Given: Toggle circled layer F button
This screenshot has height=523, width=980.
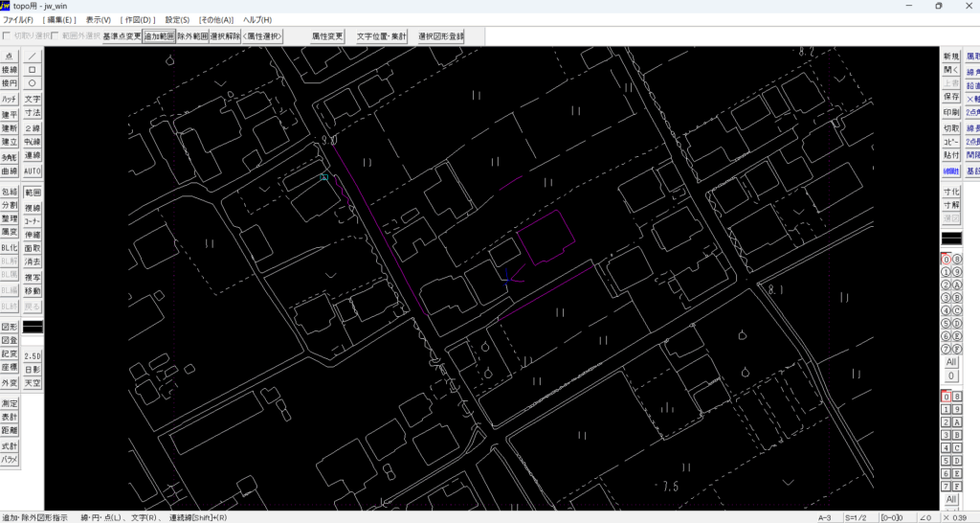Looking at the screenshot, I should (x=957, y=349).
